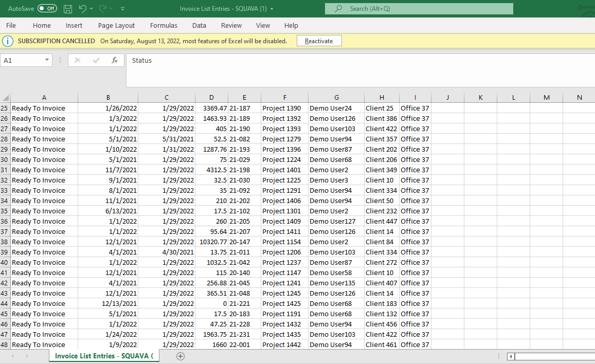
Task: Select column A header
Action: pyautogui.click(x=44, y=98)
